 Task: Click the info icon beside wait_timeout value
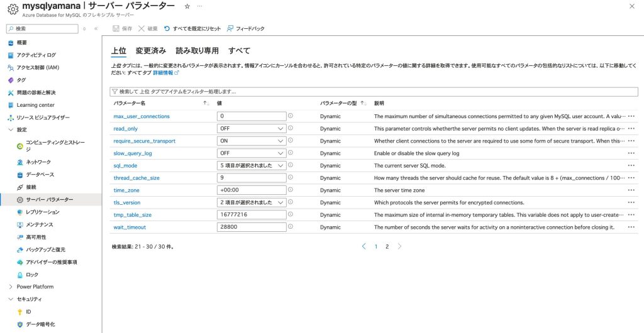coord(291,227)
